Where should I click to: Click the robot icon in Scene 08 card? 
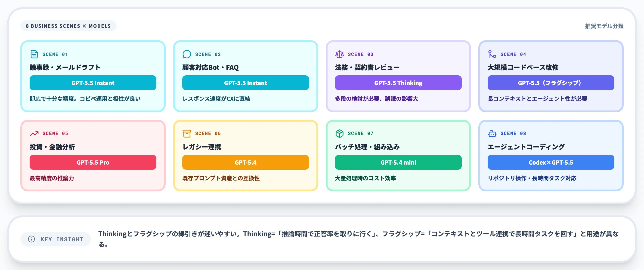click(x=492, y=134)
